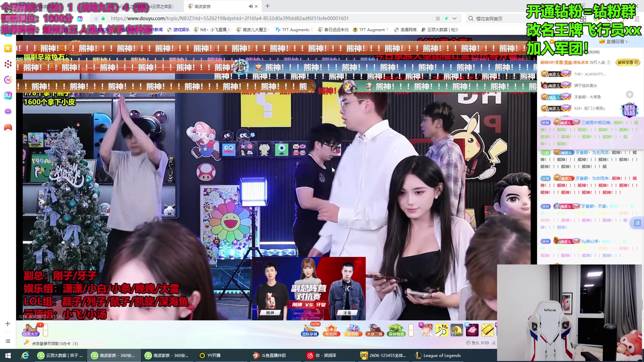Click username 牙皇朝、为生而活 in chat
644x362 pixels.
point(593,153)
